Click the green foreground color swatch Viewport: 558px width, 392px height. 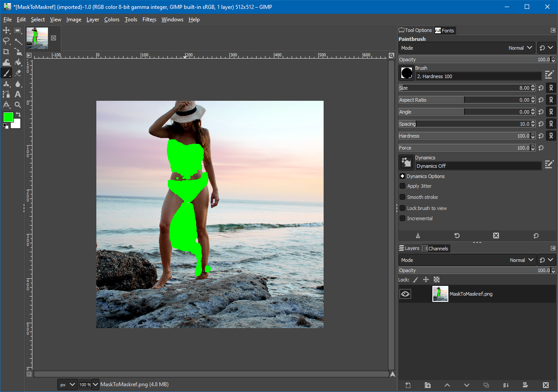pyautogui.click(x=8, y=117)
